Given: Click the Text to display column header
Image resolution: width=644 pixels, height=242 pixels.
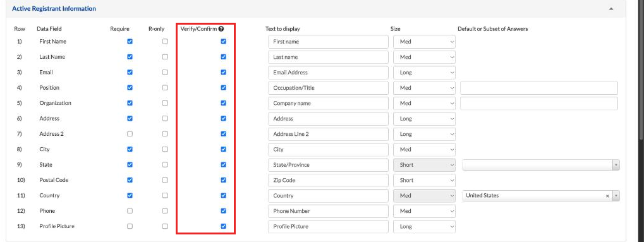Looking at the screenshot, I should coord(283,29).
